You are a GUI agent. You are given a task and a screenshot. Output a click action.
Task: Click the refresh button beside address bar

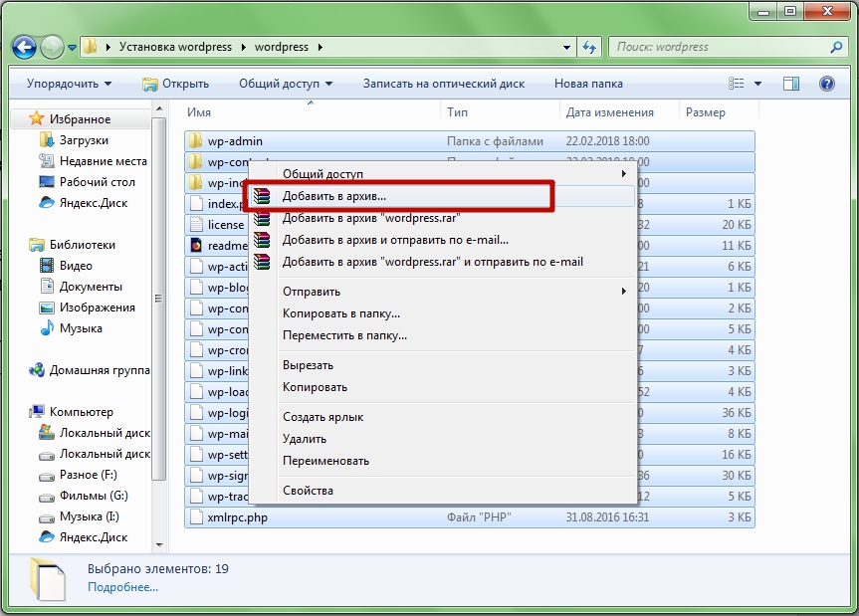pos(589,47)
